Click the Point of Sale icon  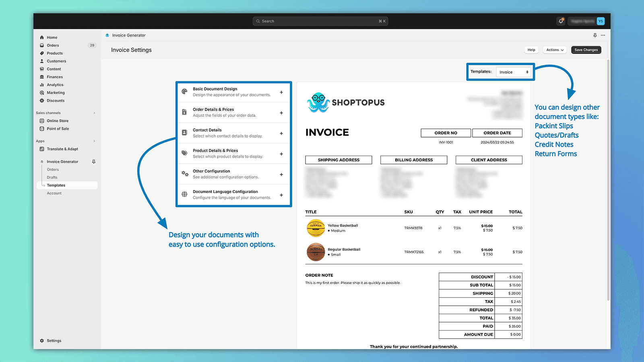point(42,129)
